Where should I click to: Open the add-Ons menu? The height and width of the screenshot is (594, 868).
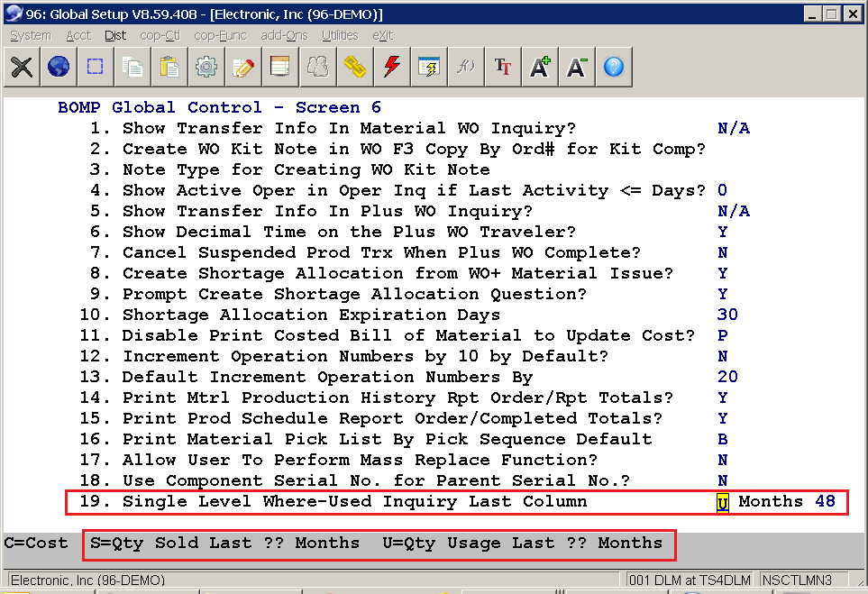tap(284, 35)
